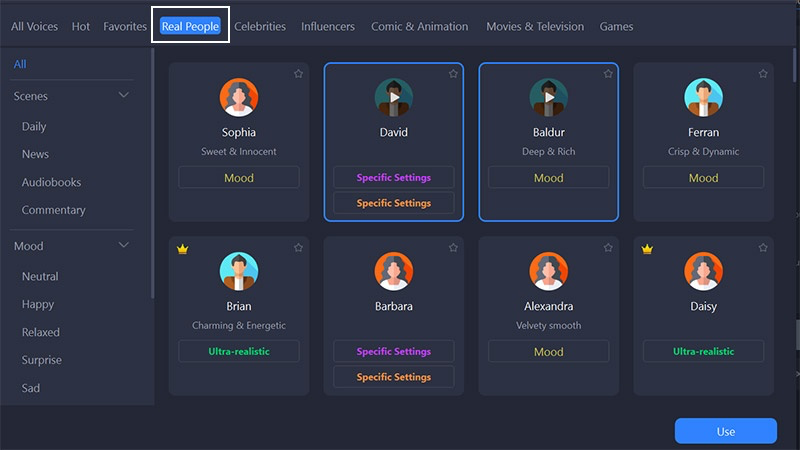Collapse the Scenes section chevron
This screenshot has width=800, height=450.
pyautogui.click(x=123, y=95)
